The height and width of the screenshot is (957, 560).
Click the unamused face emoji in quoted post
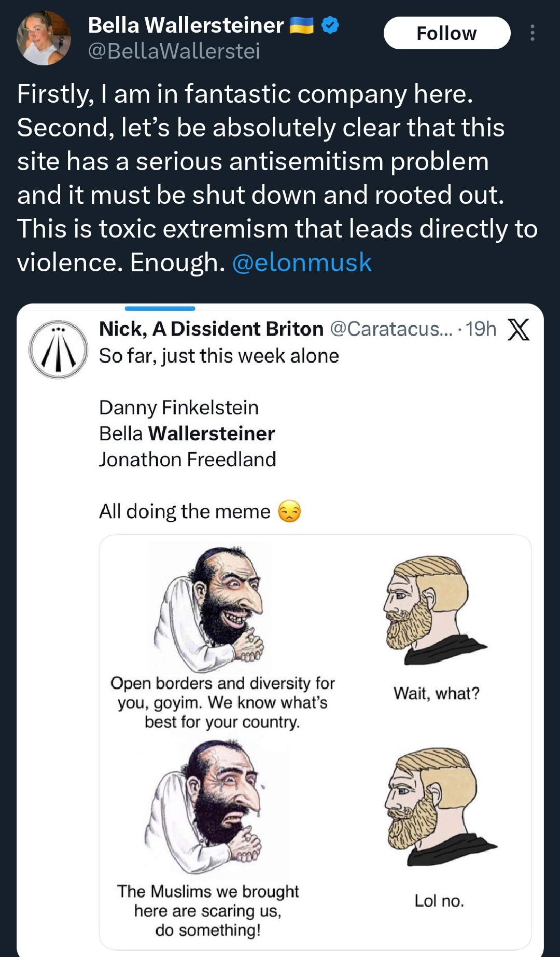coord(289,511)
